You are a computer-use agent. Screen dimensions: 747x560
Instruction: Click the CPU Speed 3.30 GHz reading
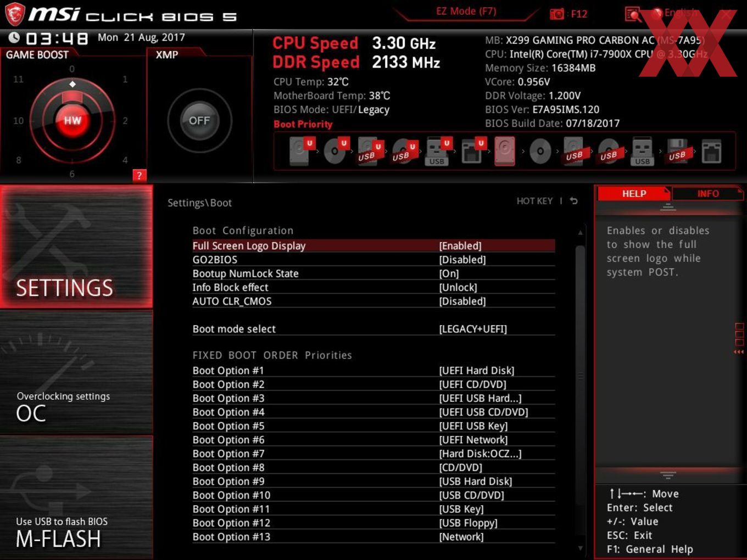pos(354,43)
